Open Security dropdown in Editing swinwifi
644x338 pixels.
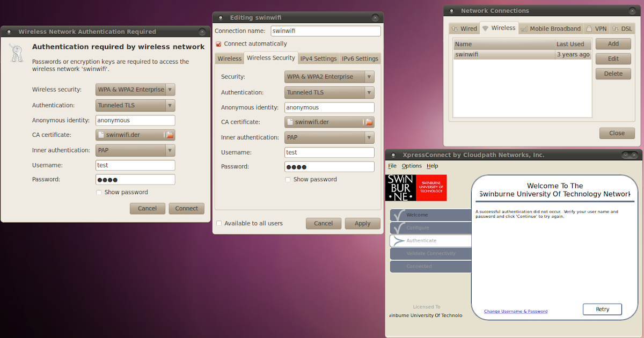330,77
